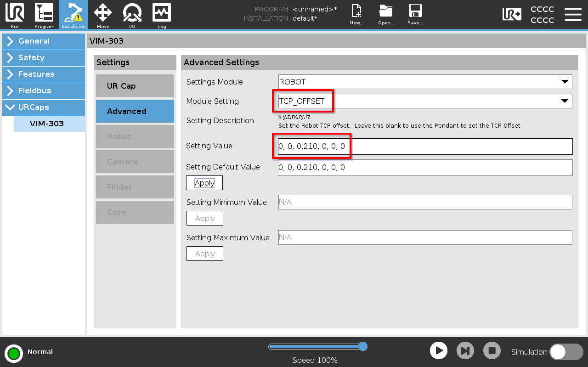Switch to the UR Cap settings tab
This screenshot has width=588, height=367.
pos(135,86)
